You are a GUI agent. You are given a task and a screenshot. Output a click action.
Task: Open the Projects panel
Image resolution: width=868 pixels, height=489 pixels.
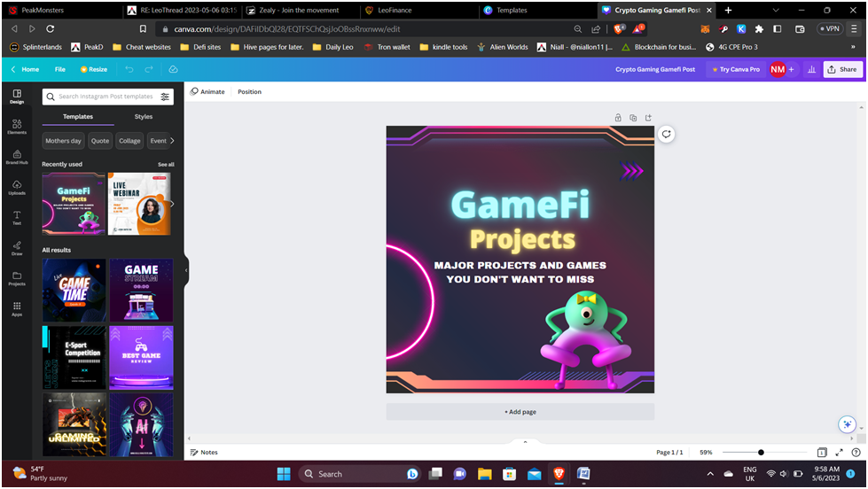(17, 278)
